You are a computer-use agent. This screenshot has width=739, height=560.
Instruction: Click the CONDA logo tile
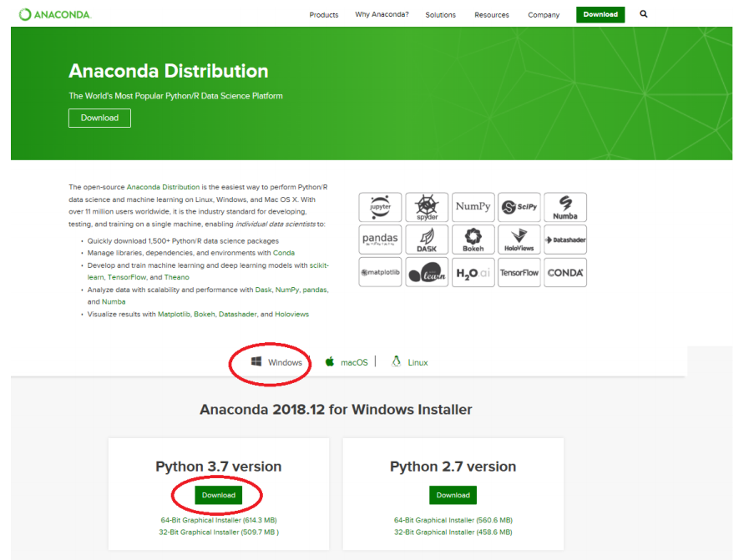[x=565, y=272]
